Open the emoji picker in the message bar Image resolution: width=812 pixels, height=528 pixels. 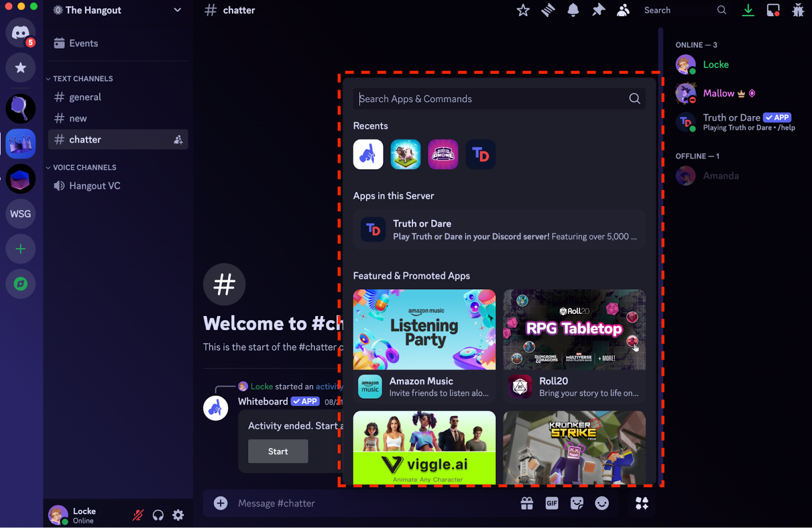(602, 503)
